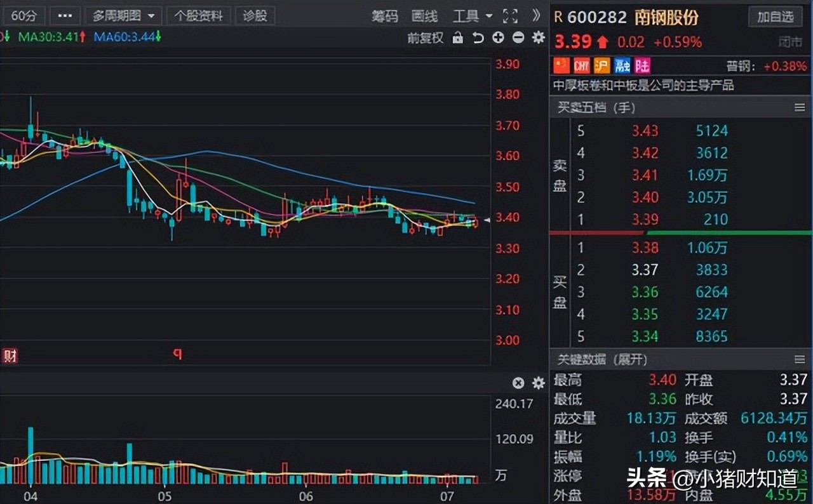Open the chart settings gear icon

point(538,38)
